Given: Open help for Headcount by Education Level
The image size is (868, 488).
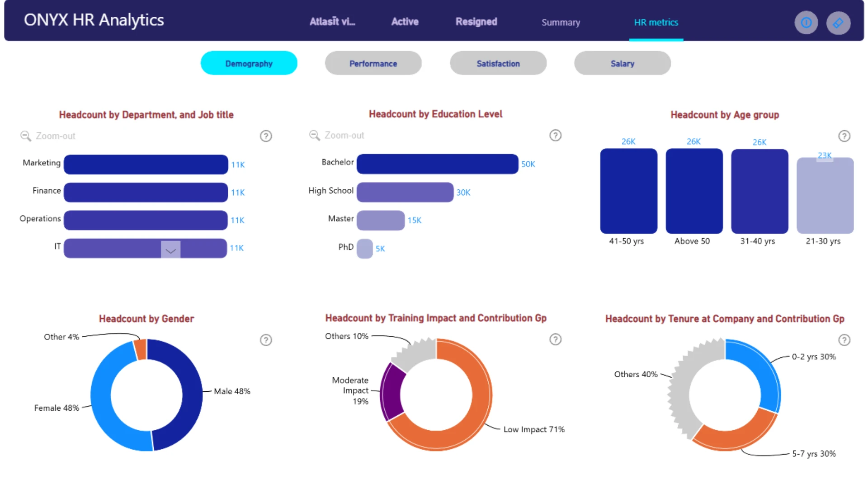Looking at the screenshot, I should (555, 136).
